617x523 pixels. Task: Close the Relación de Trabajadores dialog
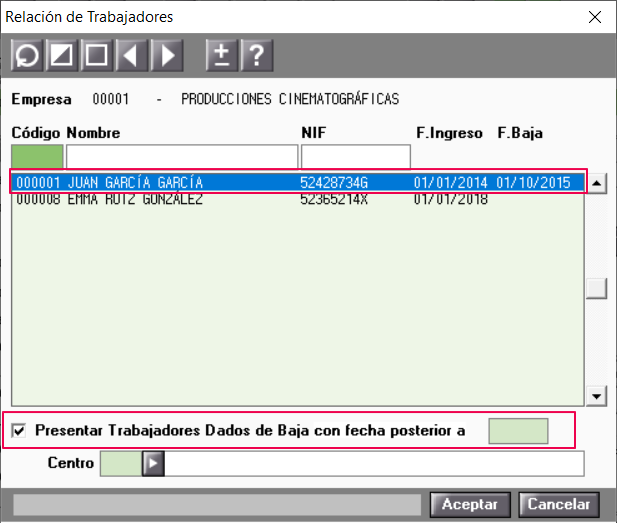(x=595, y=17)
